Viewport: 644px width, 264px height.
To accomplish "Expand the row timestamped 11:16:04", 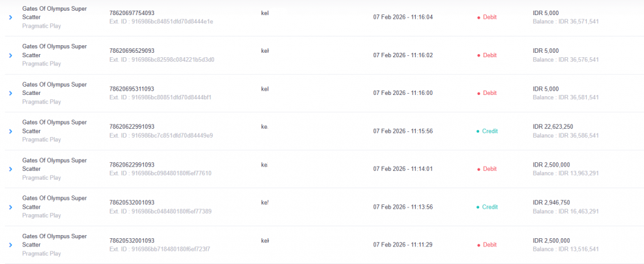I will 11,18.
